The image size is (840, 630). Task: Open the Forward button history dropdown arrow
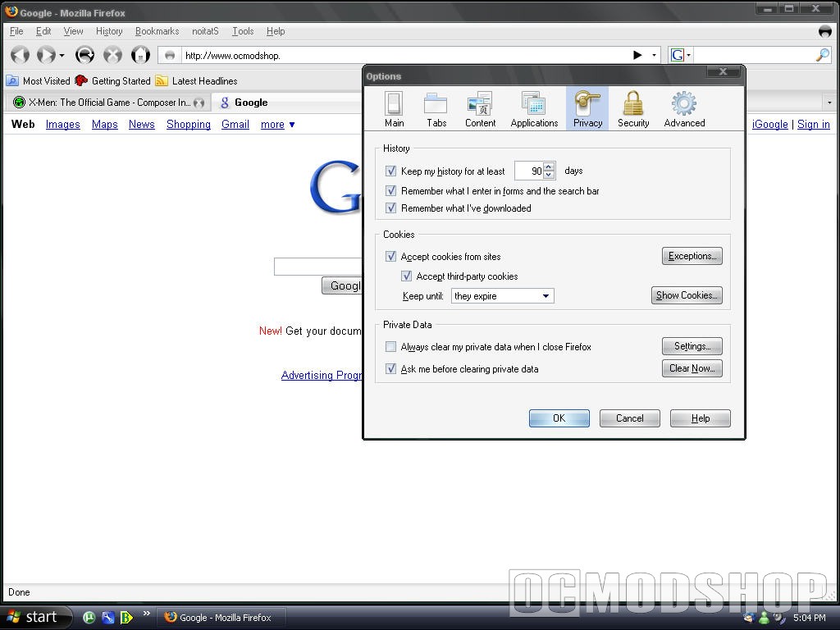(x=62, y=55)
